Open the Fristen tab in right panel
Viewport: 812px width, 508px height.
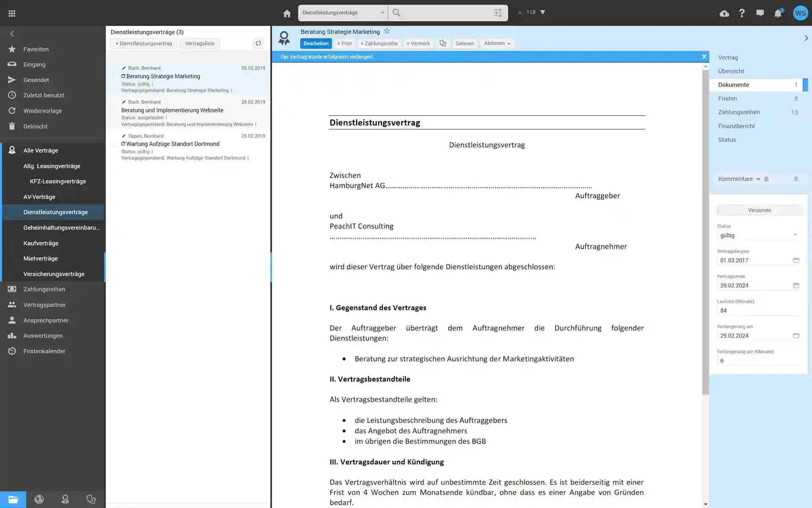tap(727, 98)
